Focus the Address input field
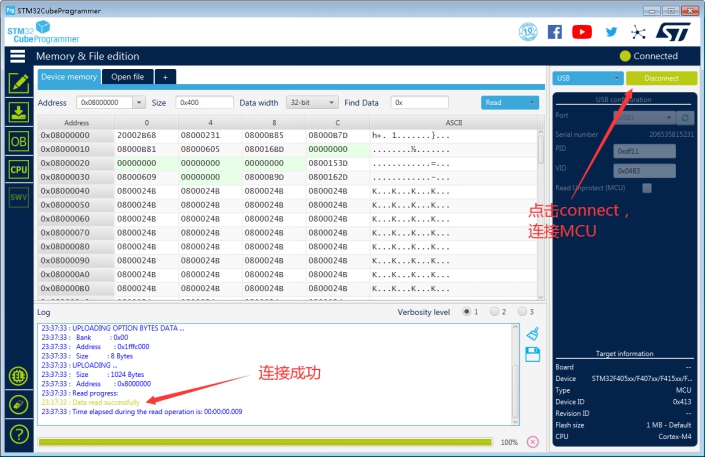The height and width of the screenshot is (457, 705). coord(105,103)
